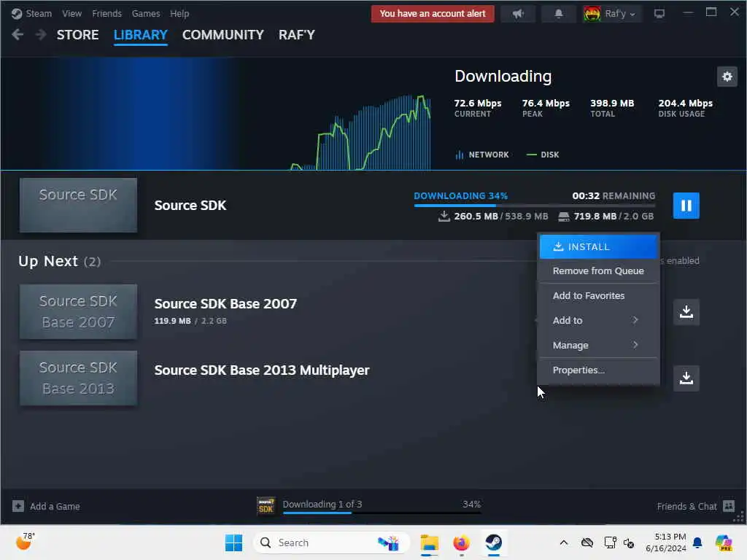Go back with the left arrow

[18, 35]
